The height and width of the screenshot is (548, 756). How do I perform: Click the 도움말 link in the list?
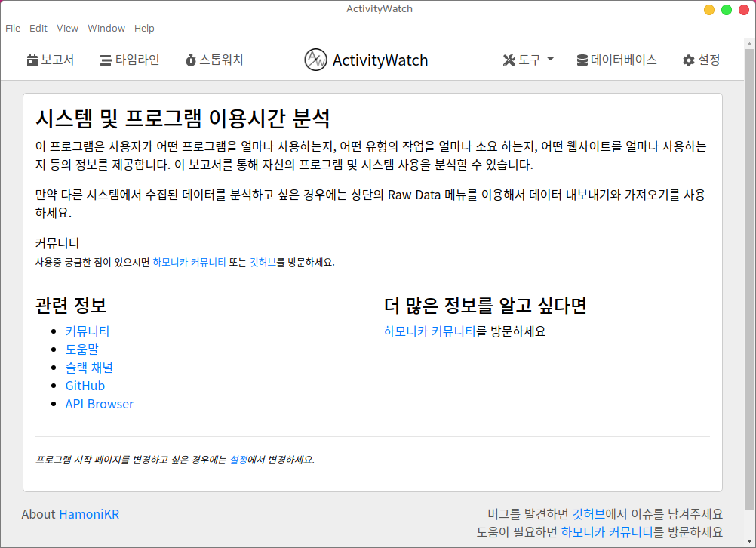pyautogui.click(x=81, y=349)
